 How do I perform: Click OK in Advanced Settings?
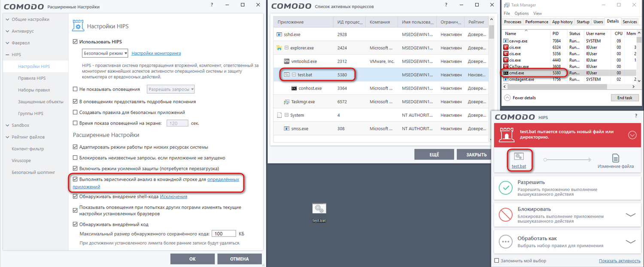pos(192,259)
